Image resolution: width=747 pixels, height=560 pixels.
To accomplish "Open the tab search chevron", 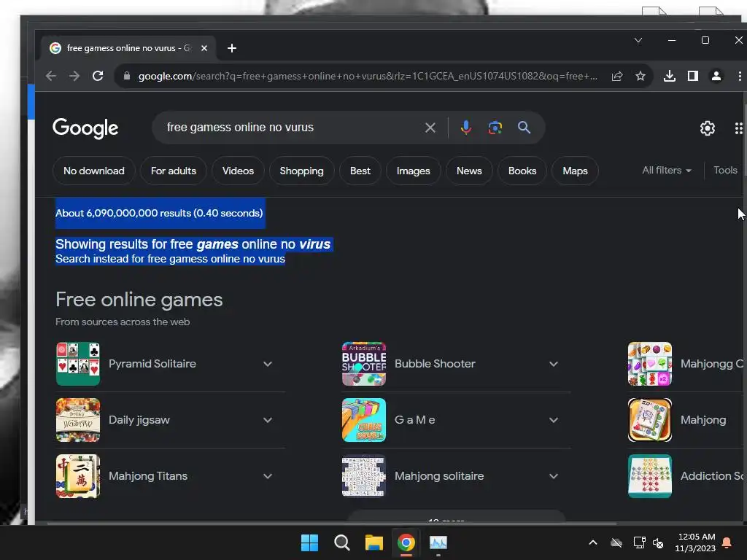I will 638,41.
